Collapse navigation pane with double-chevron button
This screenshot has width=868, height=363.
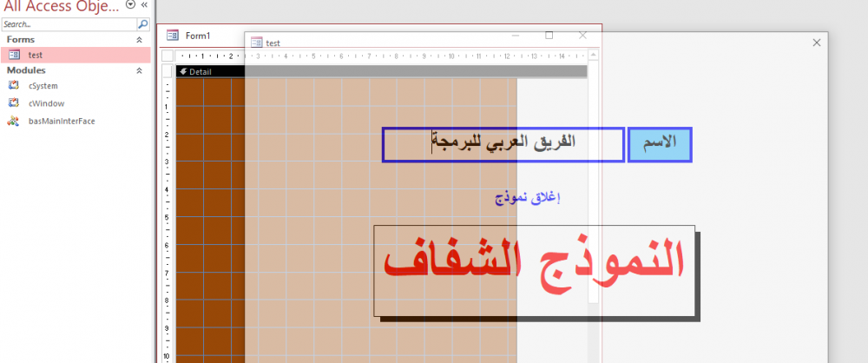(144, 4)
